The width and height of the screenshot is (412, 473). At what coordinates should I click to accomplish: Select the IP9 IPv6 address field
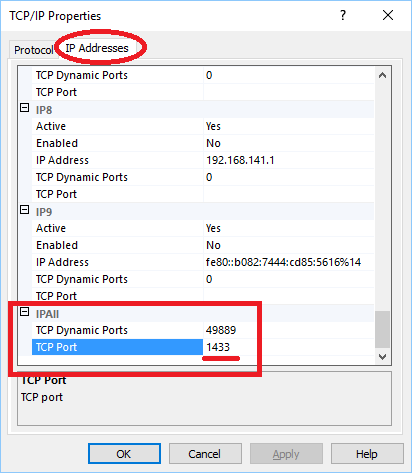tap(288, 262)
